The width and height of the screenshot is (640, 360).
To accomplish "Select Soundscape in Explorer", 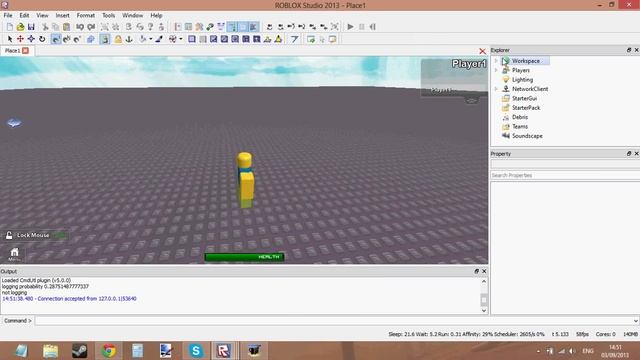I will (527, 136).
